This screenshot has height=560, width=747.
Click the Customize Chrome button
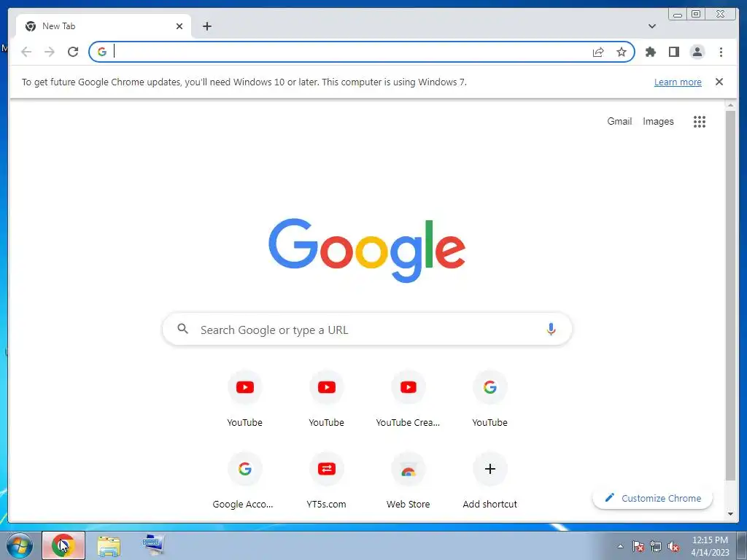click(x=653, y=498)
